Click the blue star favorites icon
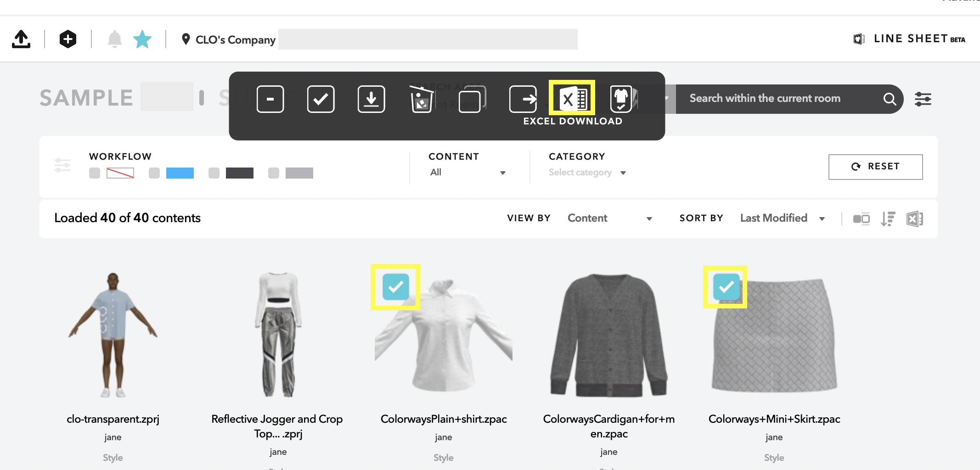 coord(142,39)
